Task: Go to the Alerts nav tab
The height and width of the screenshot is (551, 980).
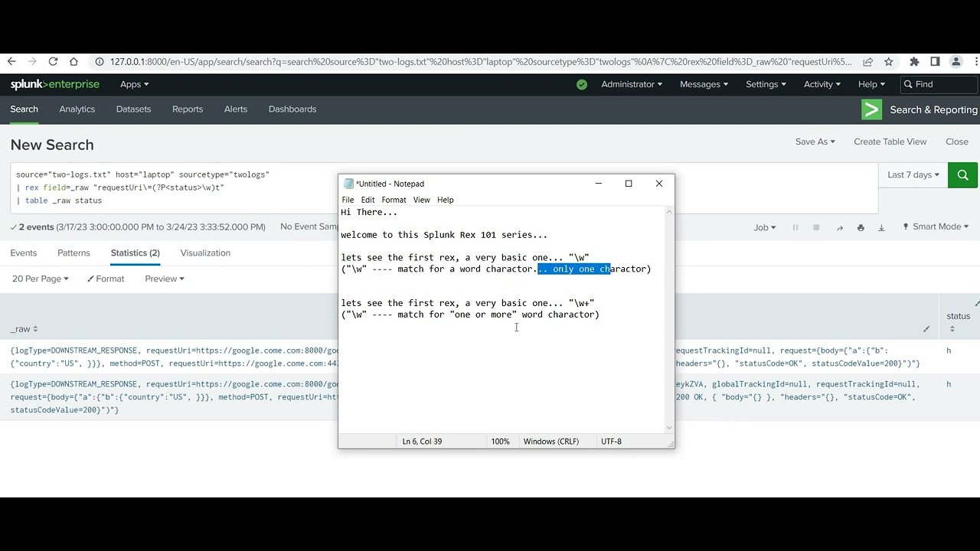Action: tap(236, 109)
